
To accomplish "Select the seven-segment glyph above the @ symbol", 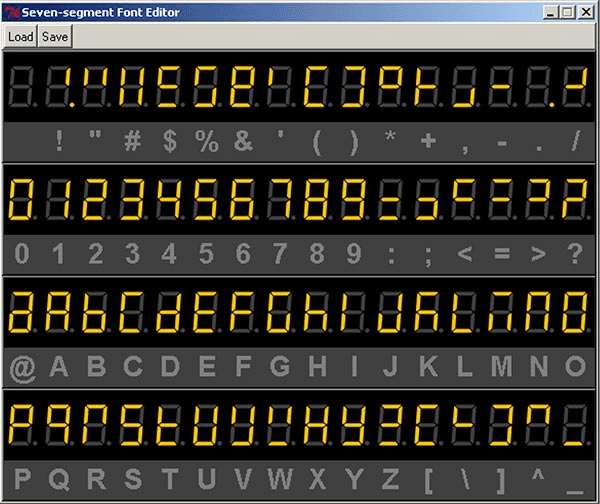I will (22, 313).
